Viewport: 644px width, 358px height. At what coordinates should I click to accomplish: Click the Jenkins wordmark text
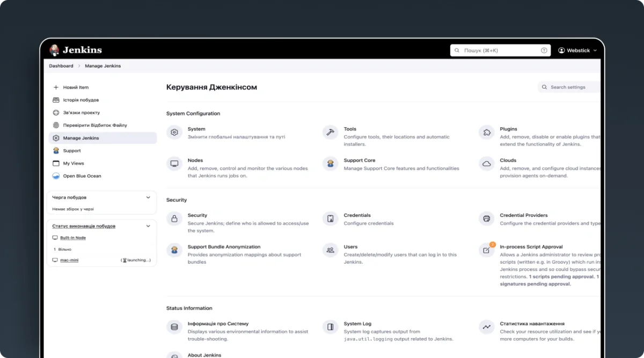click(82, 50)
